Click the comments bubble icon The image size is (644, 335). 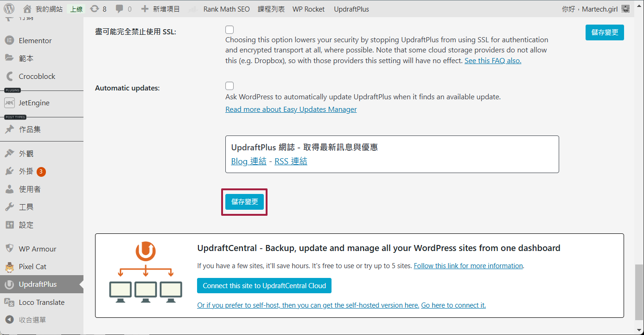[x=120, y=9]
